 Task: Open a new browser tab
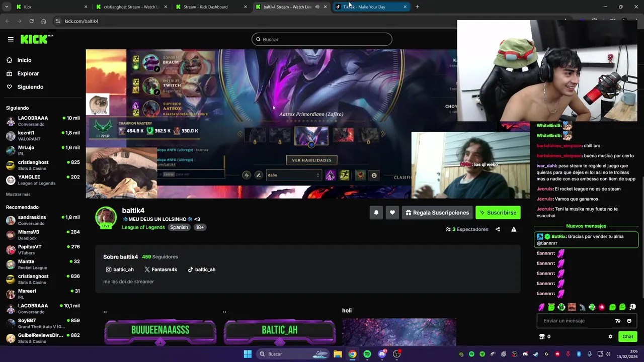click(417, 7)
